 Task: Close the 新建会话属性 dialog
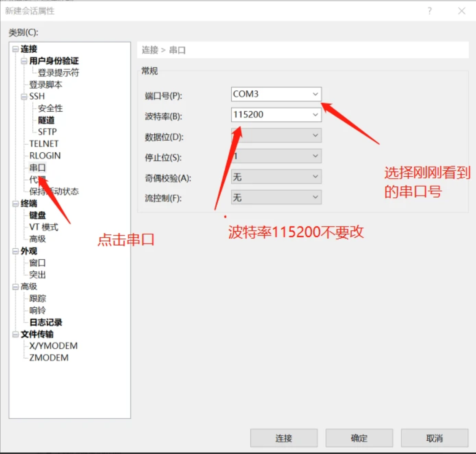tap(462, 11)
